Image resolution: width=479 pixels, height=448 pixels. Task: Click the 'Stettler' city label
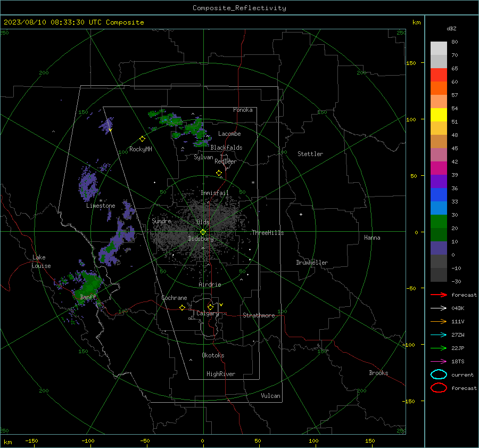pyautogui.click(x=310, y=154)
